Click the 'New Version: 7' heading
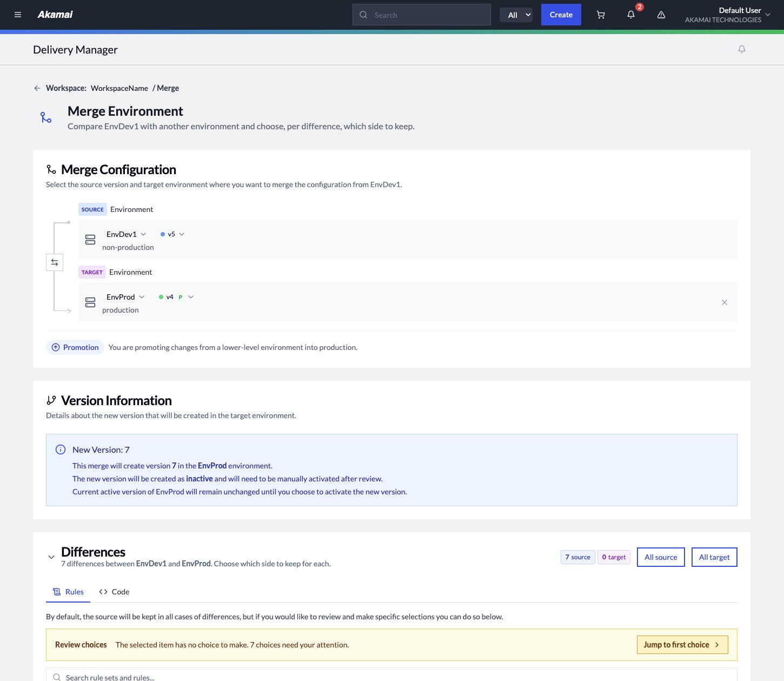The image size is (784, 681). point(101,449)
